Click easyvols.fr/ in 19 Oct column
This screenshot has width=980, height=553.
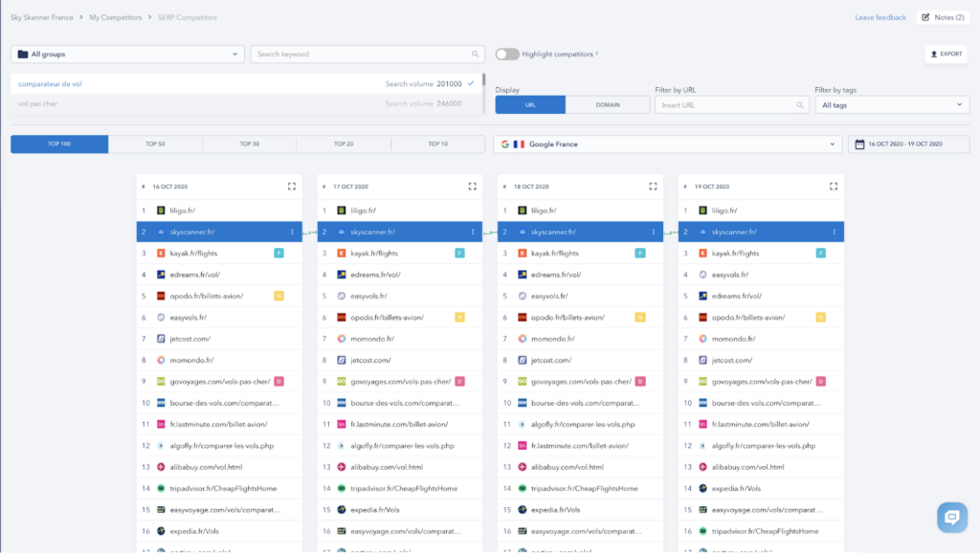tap(730, 275)
